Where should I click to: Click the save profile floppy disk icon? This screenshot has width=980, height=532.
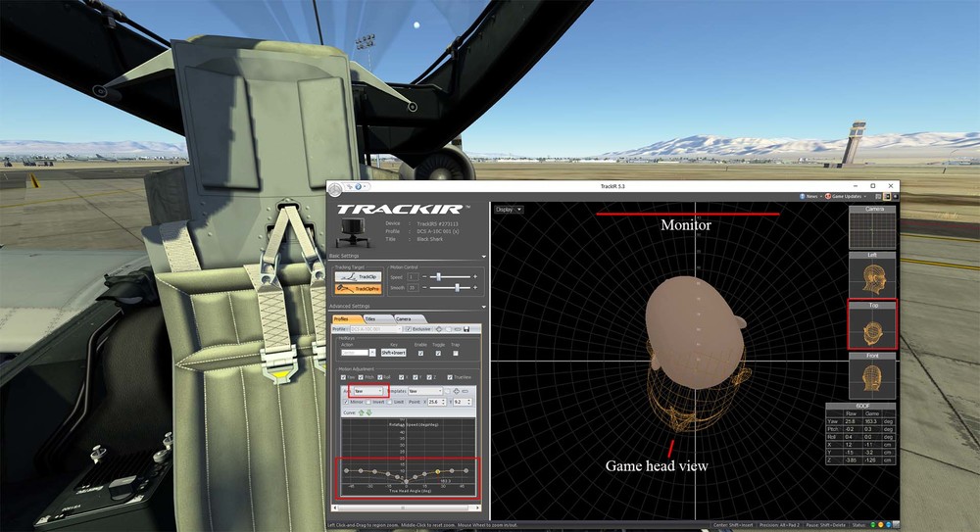pyautogui.click(x=466, y=329)
